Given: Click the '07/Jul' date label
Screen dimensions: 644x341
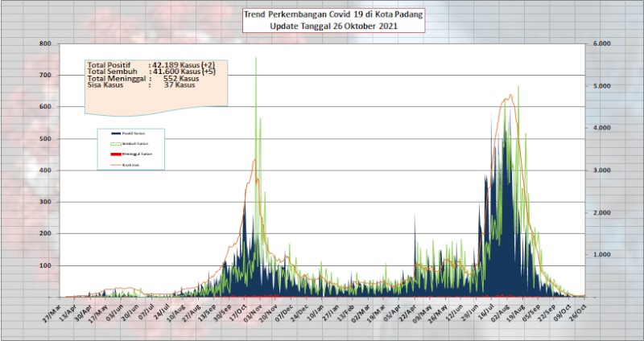Looking at the screenshot, I should click(x=144, y=314).
